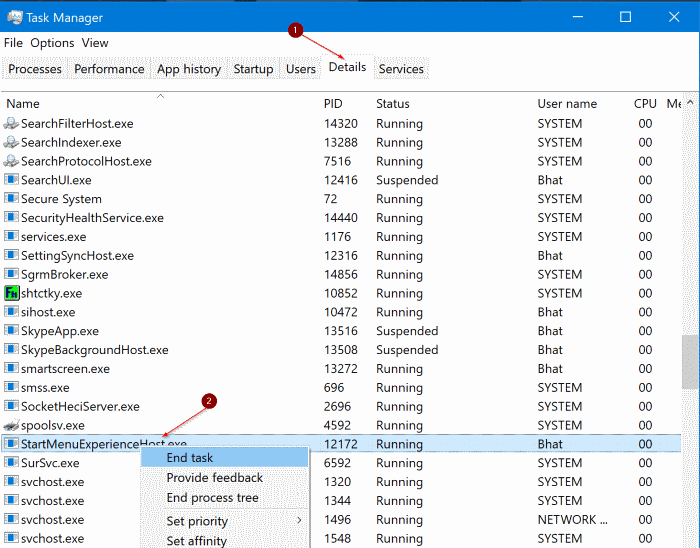
Task: Click Suspended status of SkypeBackgroundHost.exe
Action: coord(407,350)
